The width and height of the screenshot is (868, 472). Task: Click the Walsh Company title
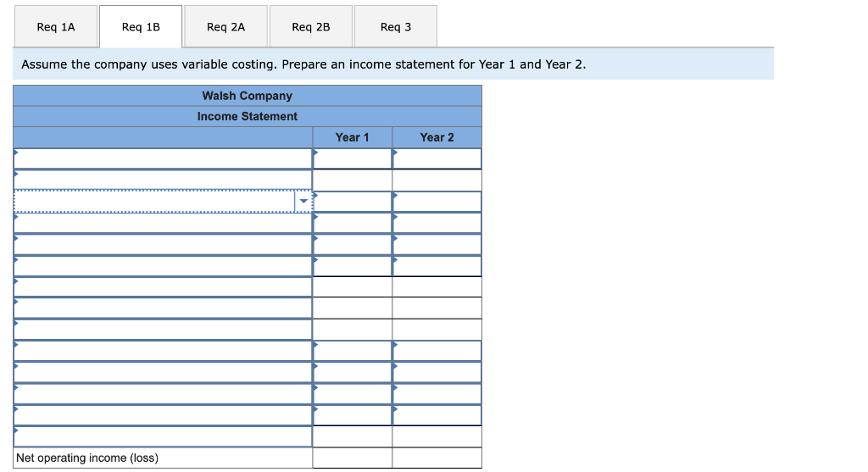point(248,96)
